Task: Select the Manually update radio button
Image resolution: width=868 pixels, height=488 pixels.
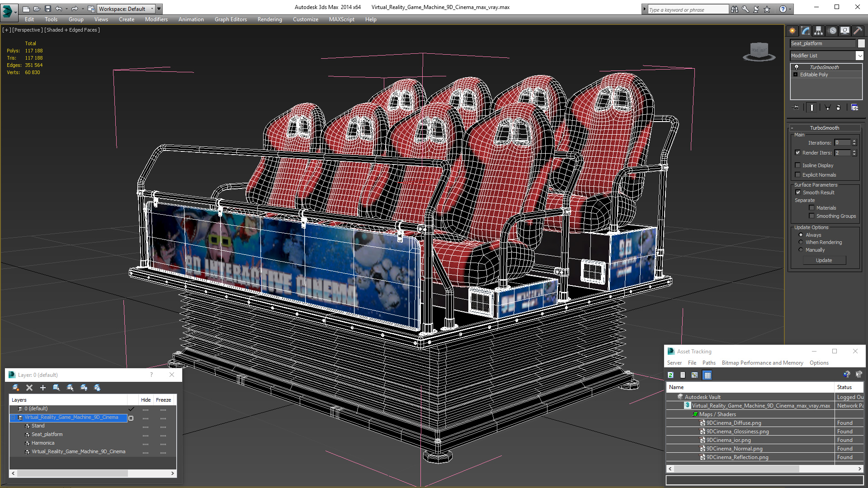Action: click(801, 250)
